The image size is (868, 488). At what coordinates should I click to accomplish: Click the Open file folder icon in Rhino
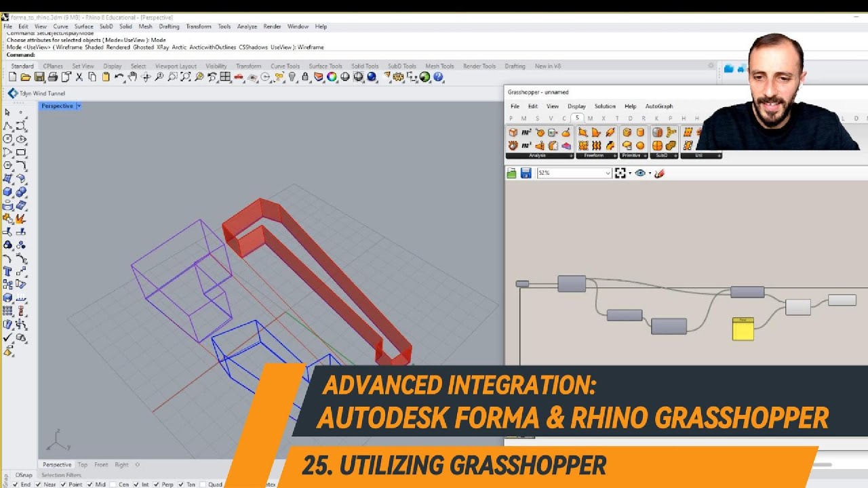click(x=24, y=77)
